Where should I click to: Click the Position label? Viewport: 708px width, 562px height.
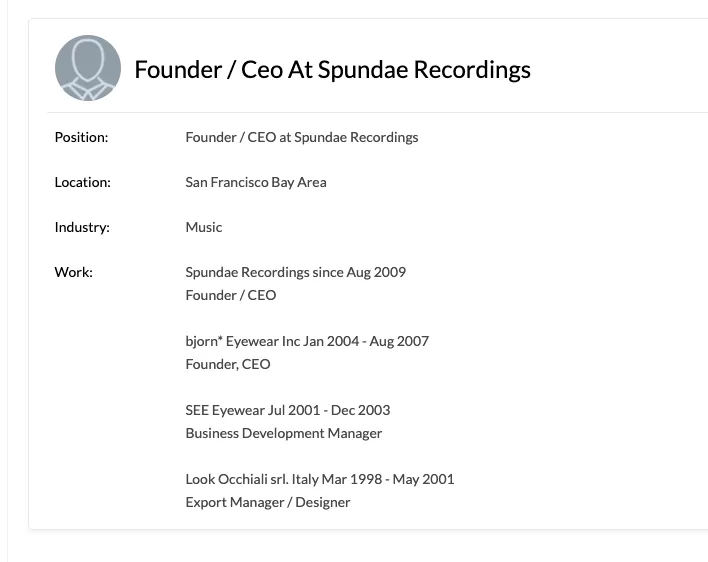point(81,137)
